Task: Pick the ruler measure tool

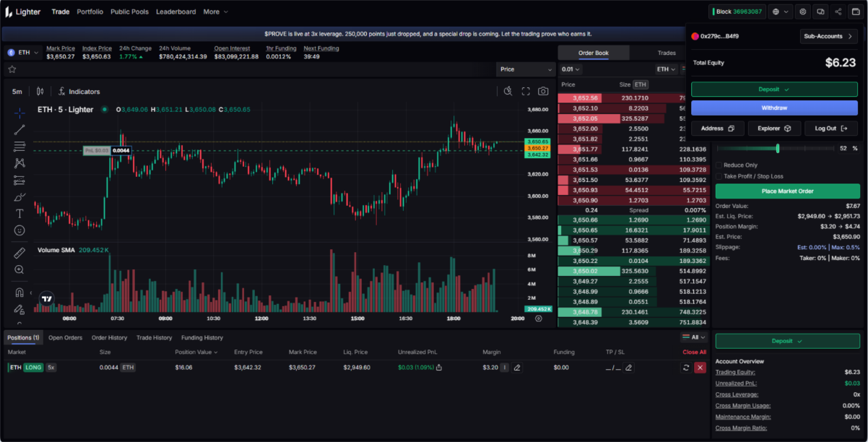Action: click(19, 253)
